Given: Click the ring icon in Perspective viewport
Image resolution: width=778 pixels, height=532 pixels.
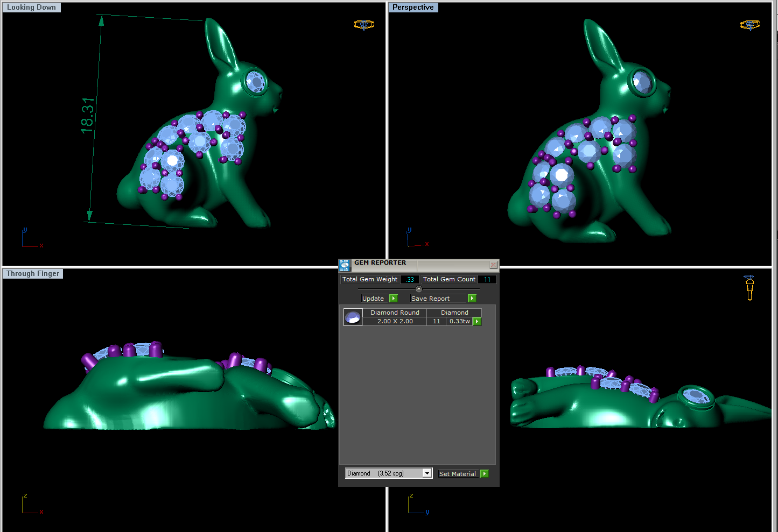Looking at the screenshot, I should pos(750,25).
